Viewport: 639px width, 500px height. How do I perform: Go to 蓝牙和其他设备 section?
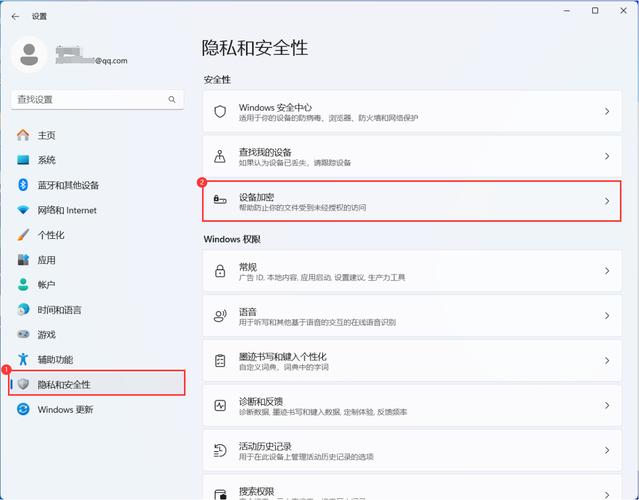coord(97,185)
